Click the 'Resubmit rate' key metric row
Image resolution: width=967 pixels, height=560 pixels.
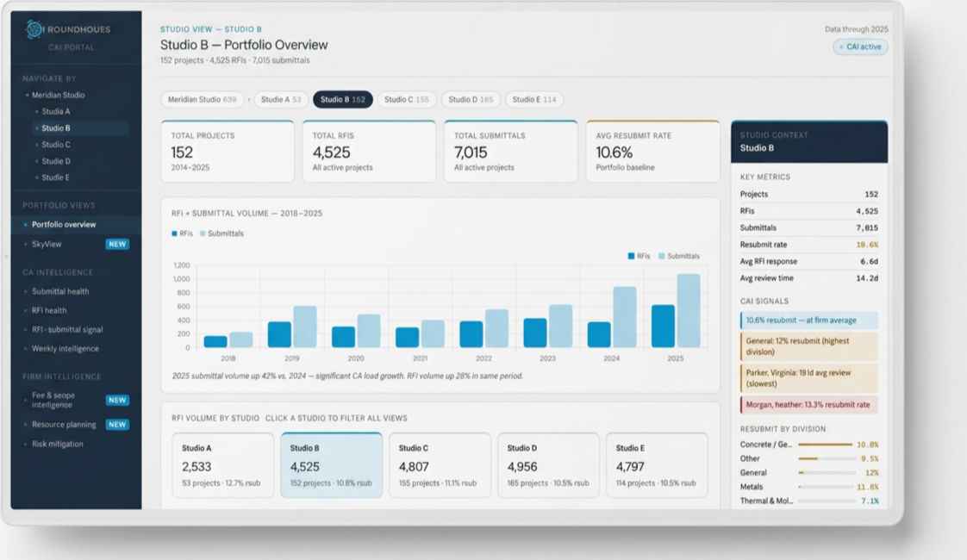click(x=809, y=245)
